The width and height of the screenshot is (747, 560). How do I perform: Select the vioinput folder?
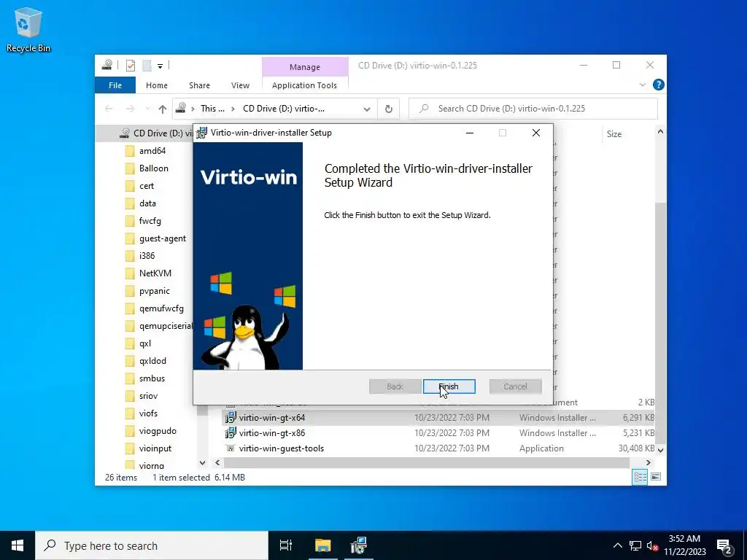coord(155,448)
